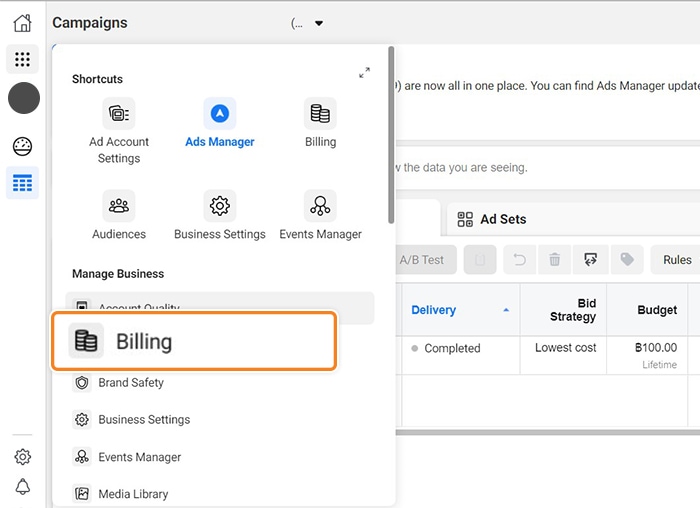Open the Ads Manager shortcut

(220, 123)
